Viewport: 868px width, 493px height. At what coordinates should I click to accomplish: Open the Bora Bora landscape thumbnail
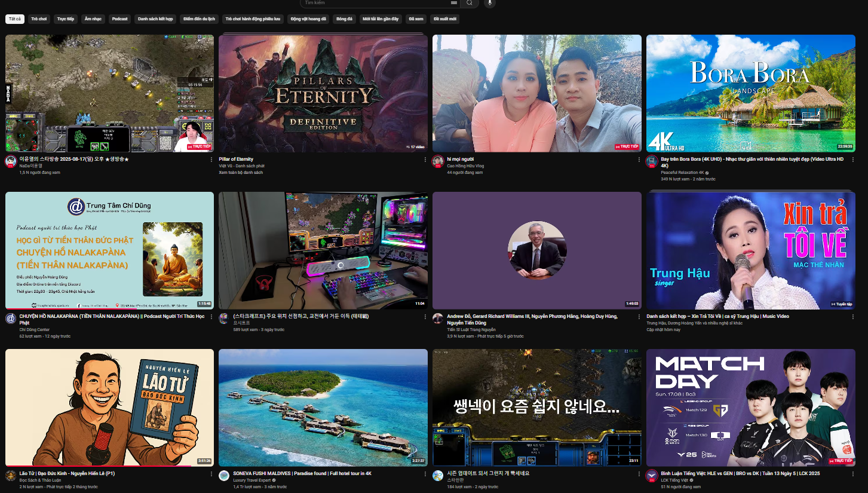[x=751, y=93]
